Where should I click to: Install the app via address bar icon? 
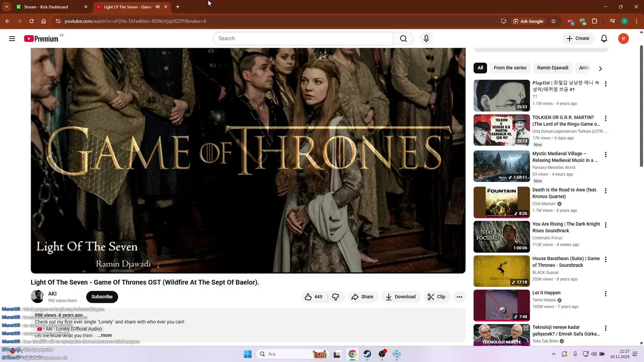coord(504,21)
